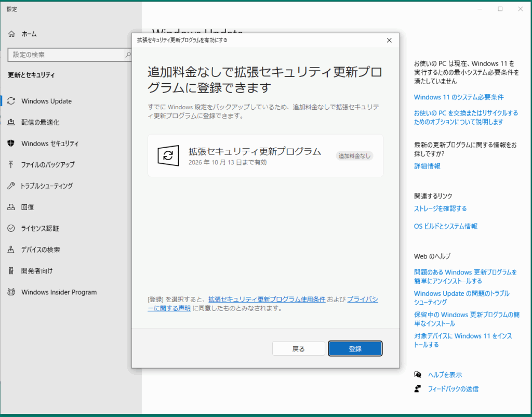This screenshot has width=532, height=417.
Task: Open OS ビルドとシステム情報 link
Action: (x=446, y=226)
